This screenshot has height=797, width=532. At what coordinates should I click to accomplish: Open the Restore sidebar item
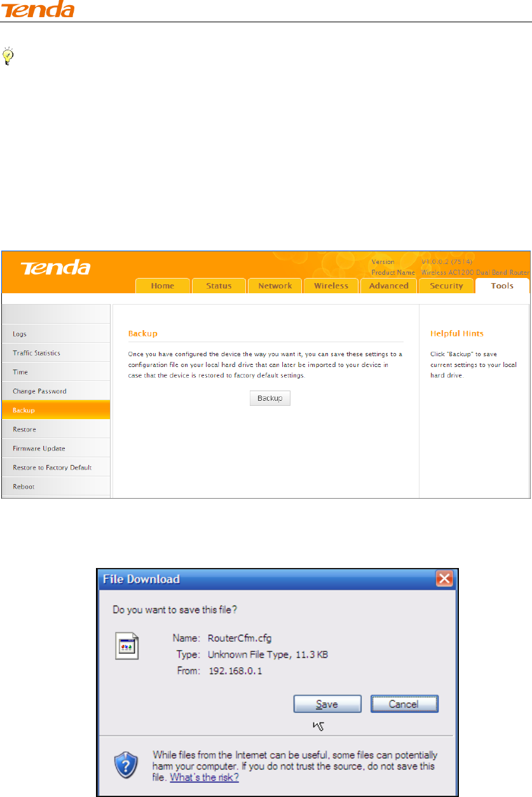pos(55,429)
